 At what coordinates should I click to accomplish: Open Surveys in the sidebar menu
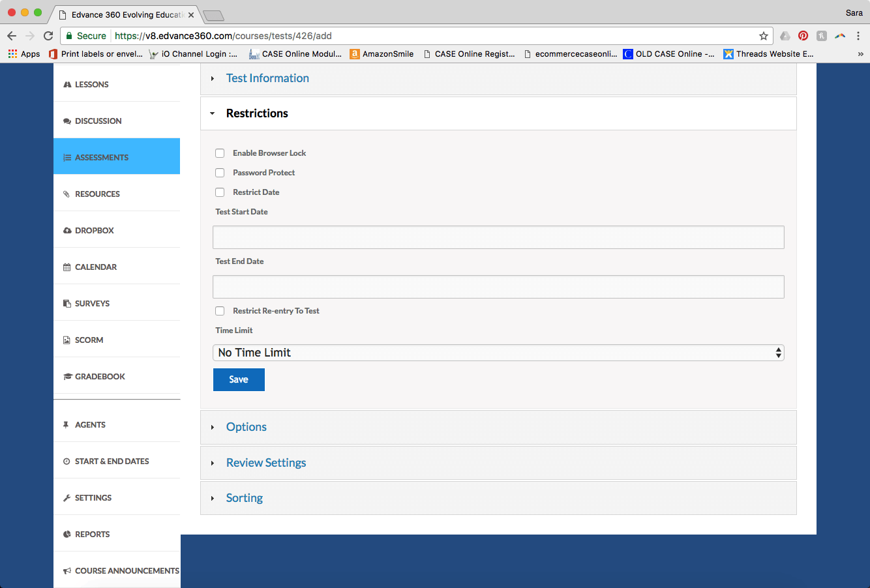point(92,303)
